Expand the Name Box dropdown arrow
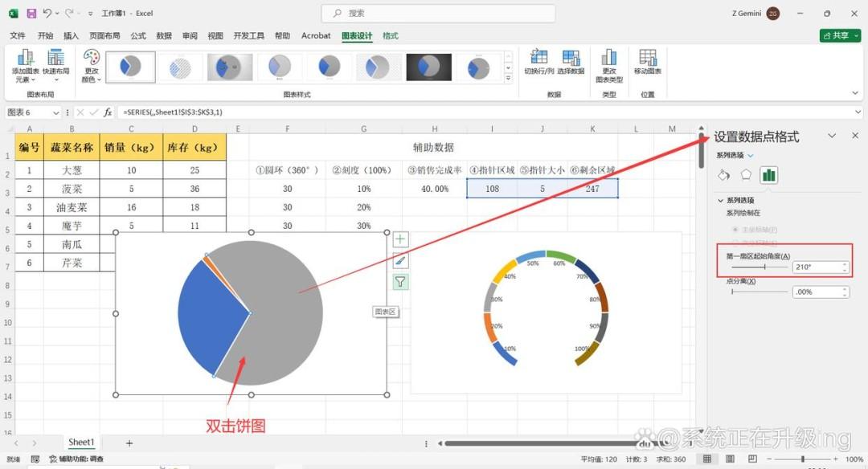The height and width of the screenshot is (469, 868). [x=55, y=112]
